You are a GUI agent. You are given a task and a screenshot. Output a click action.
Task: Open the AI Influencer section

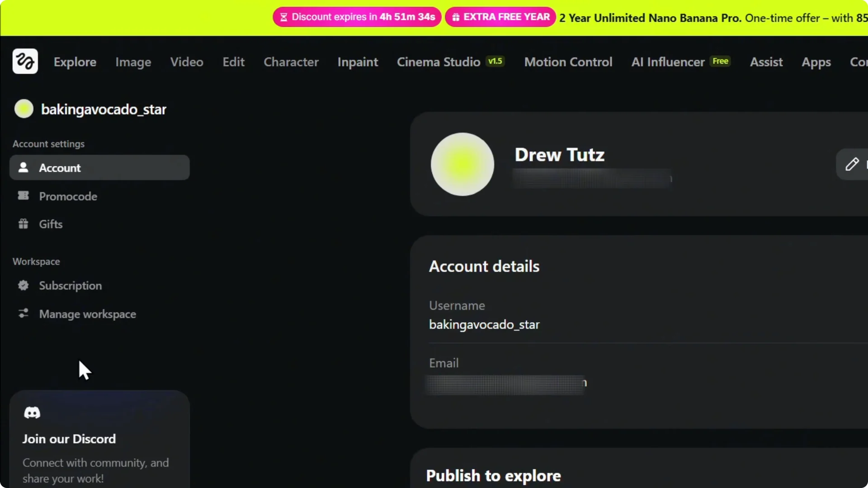(x=667, y=62)
